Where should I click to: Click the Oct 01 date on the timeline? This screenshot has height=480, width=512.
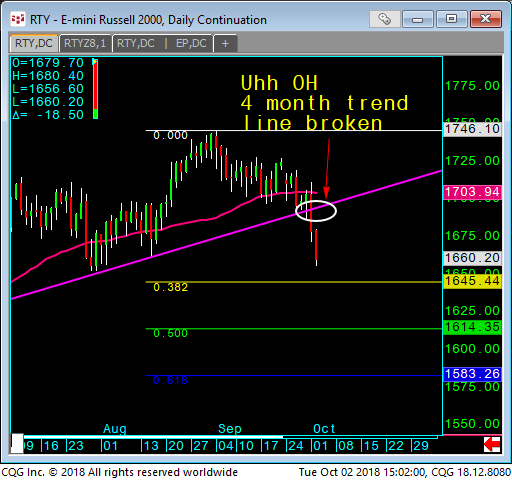click(x=320, y=446)
